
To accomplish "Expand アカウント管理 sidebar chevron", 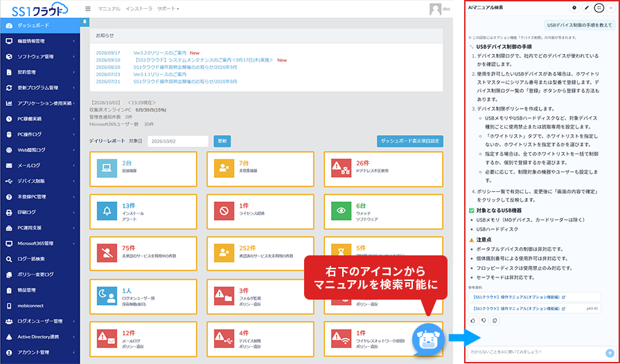I will (x=74, y=352).
